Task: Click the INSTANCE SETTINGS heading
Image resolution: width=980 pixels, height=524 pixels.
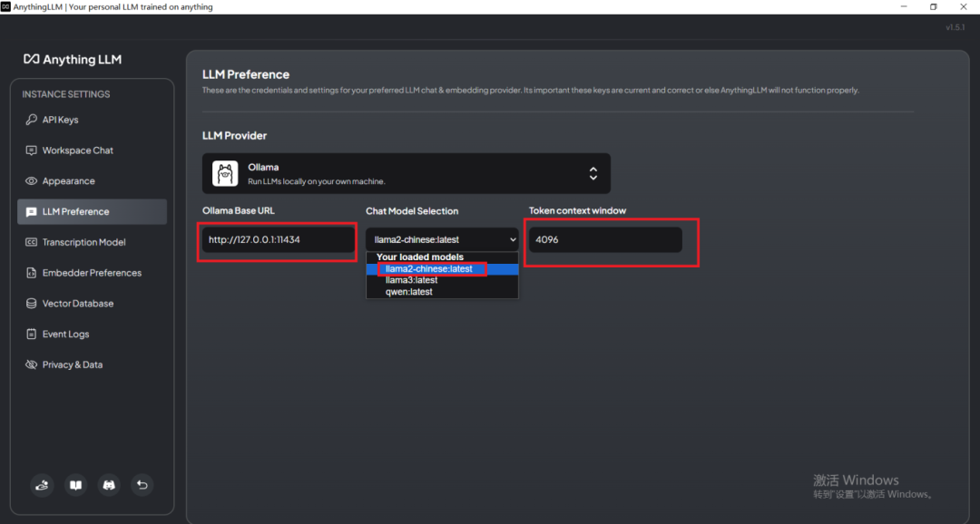Action: pyautogui.click(x=66, y=94)
